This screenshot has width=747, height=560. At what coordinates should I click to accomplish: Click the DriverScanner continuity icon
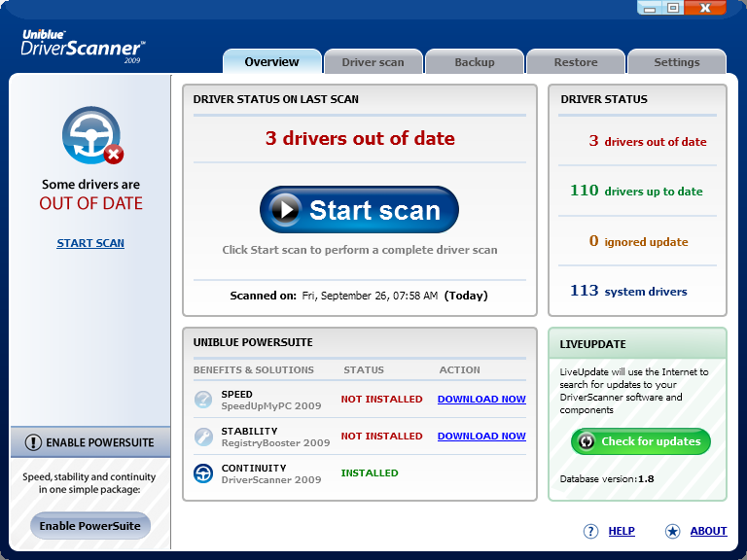coord(203,473)
